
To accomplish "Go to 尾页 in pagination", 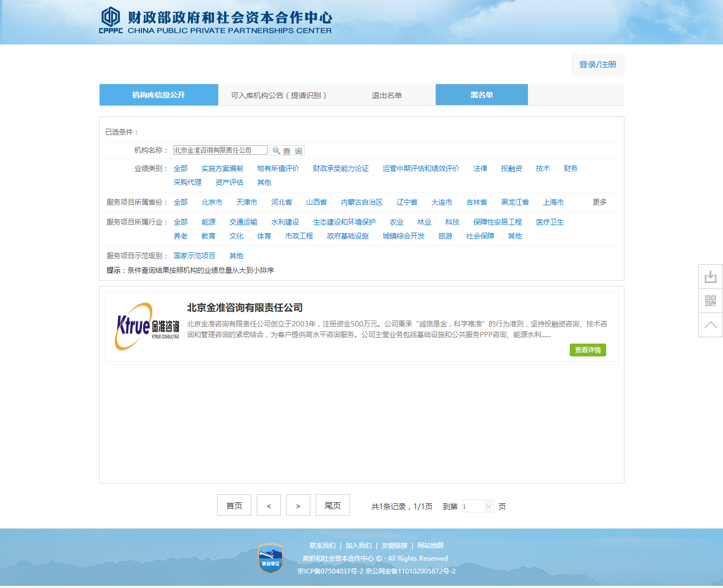I will [333, 505].
